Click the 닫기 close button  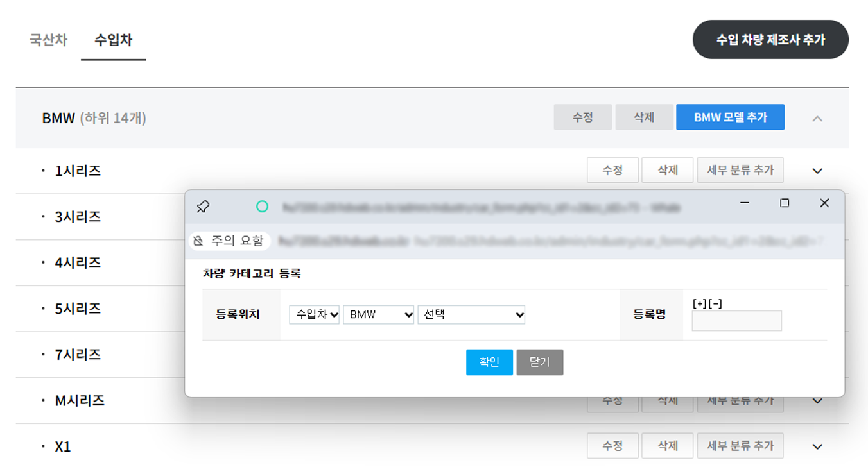(x=539, y=362)
